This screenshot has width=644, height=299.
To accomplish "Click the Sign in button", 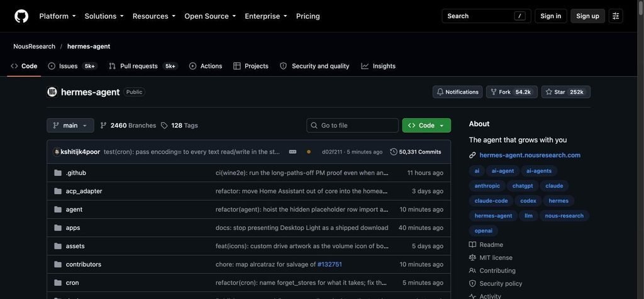I will (551, 16).
